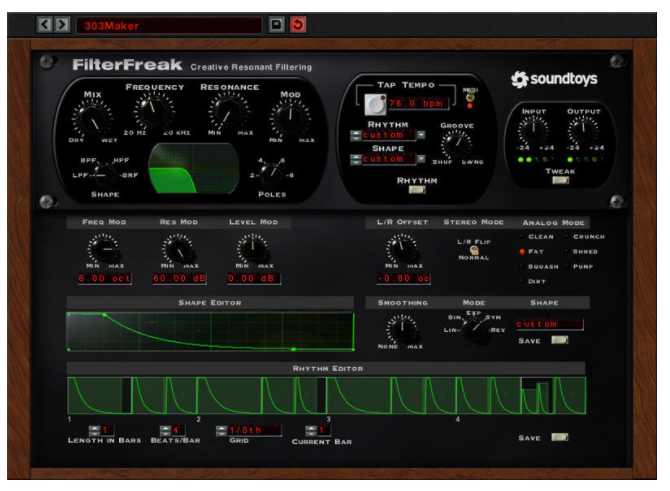Click the 0.00 dB Level Mod field
Image resolution: width=670 pixels, height=491 pixels.
click(x=254, y=279)
